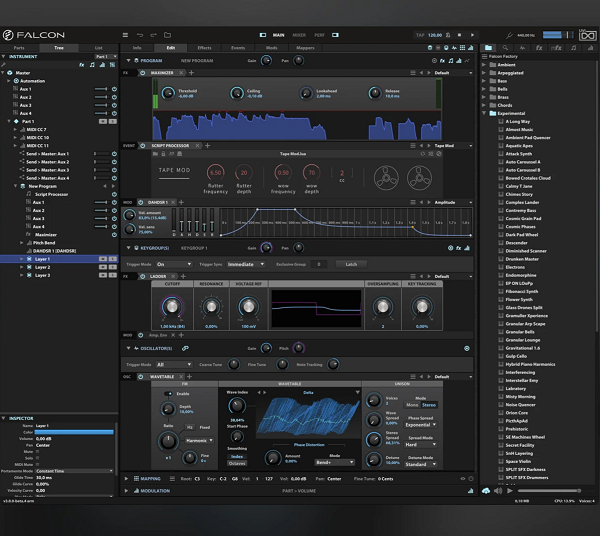600x536 pixels.
Task: Click the metronome icon beside tempo
Action: click(x=448, y=35)
